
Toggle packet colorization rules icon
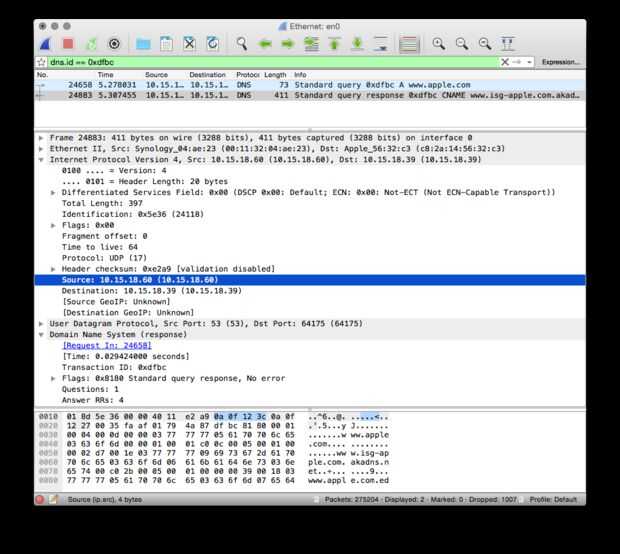[x=409, y=44]
